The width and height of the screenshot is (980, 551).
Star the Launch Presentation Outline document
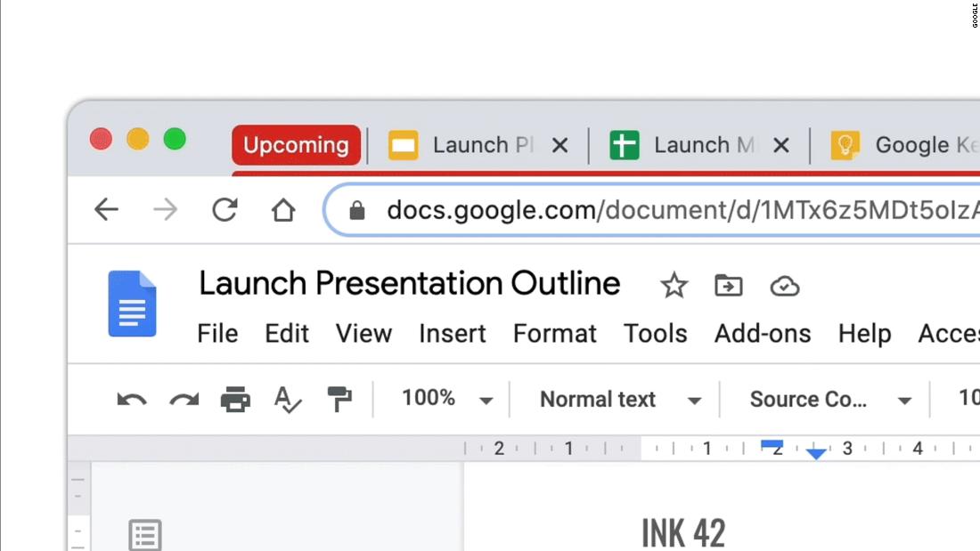click(x=674, y=286)
